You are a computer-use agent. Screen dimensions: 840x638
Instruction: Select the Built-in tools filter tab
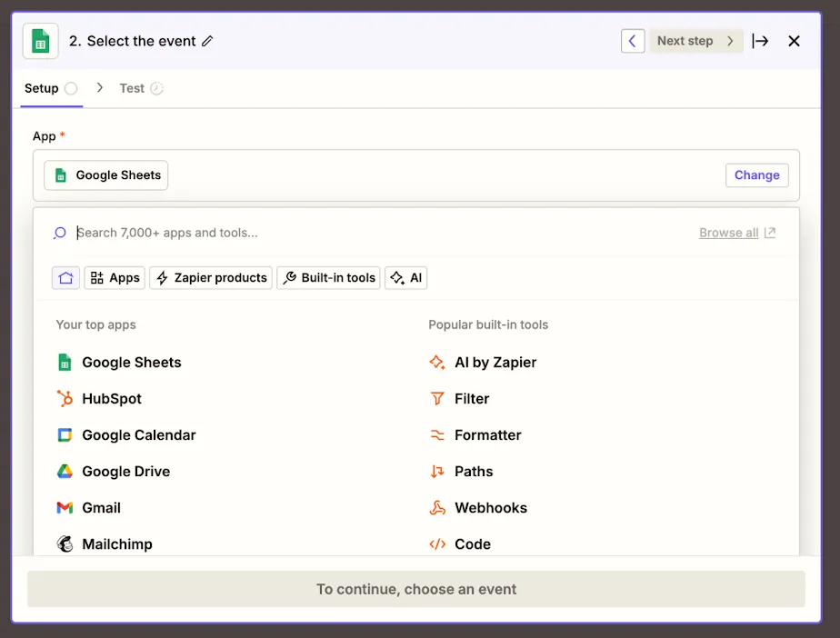pyautogui.click(x=328, y=278)
